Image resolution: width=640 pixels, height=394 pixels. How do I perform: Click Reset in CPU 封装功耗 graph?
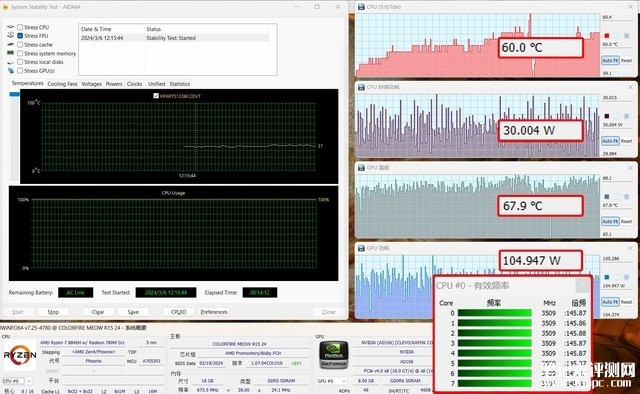click(627, 141)
